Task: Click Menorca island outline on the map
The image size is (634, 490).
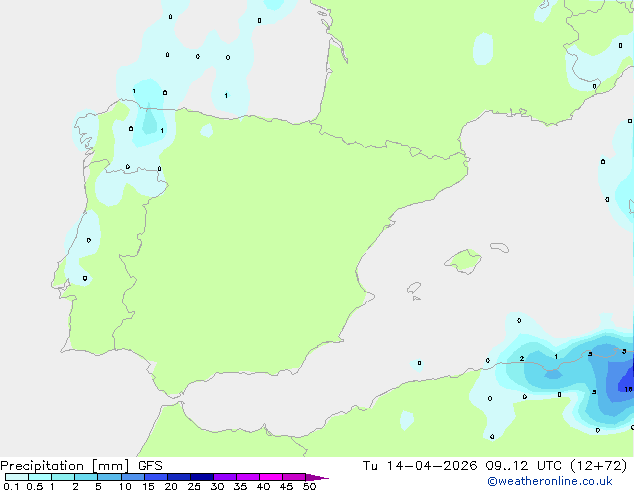Action: point(499,247)
